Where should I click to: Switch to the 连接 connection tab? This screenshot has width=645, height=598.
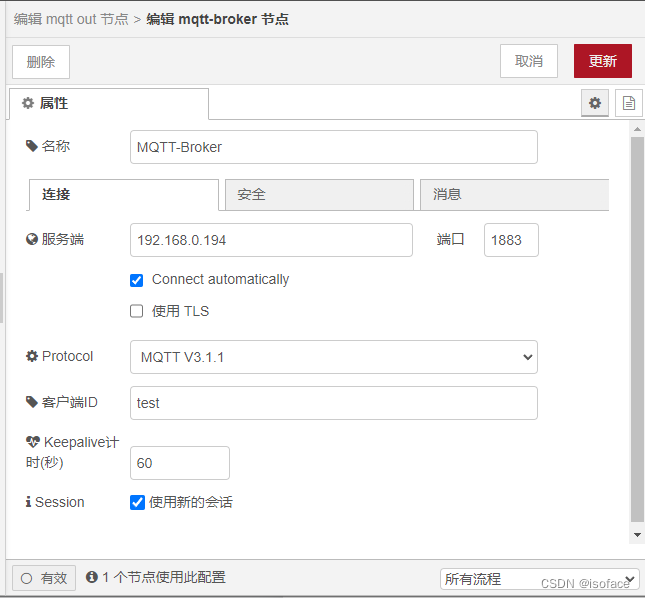(x=123, y=195)
